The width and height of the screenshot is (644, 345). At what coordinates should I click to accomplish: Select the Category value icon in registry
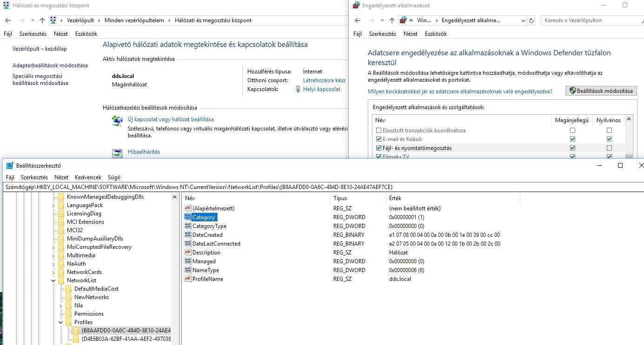tap(188, 217)
